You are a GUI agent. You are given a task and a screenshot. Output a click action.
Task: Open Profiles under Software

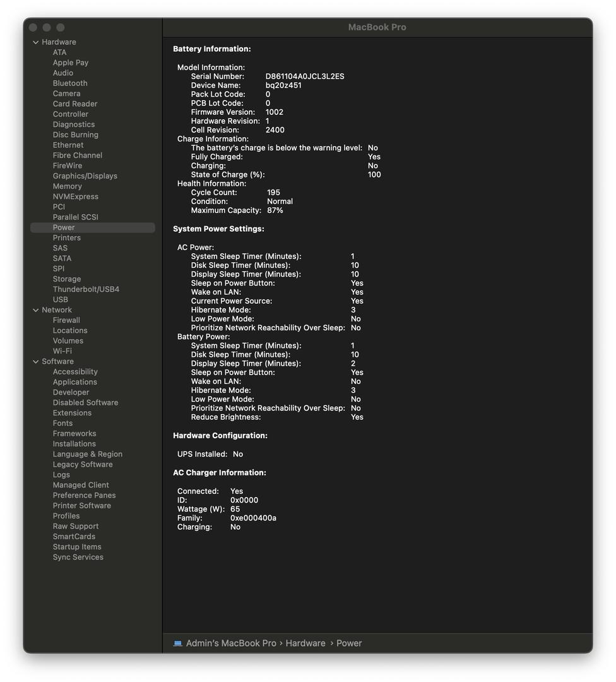[x=66, y=516]
